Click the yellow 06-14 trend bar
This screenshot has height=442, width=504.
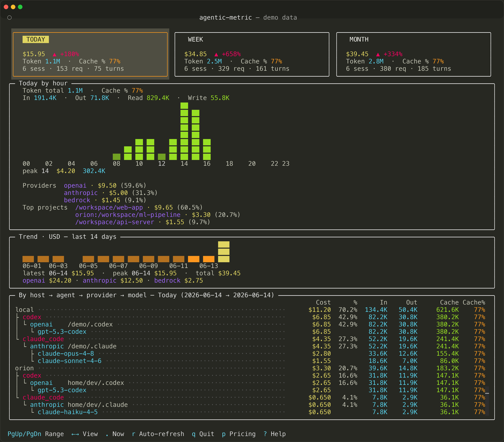coord(224,252)
